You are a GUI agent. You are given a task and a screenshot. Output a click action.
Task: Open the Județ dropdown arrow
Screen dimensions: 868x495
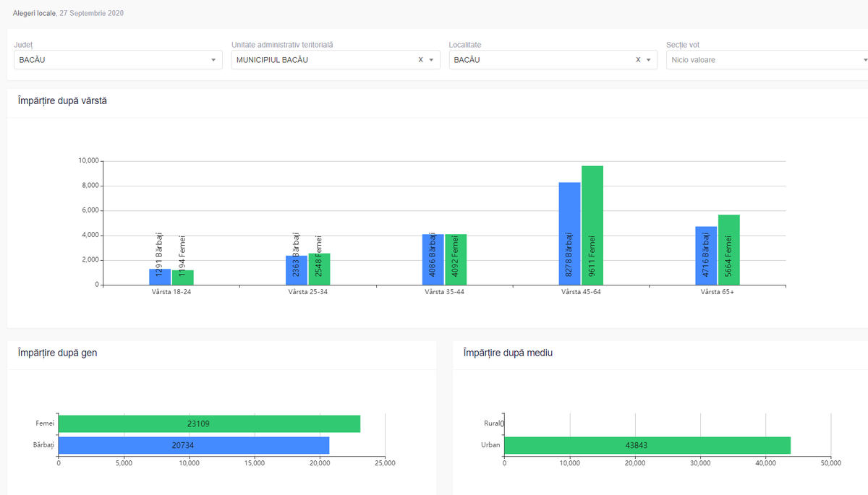[x=213, y=60]
